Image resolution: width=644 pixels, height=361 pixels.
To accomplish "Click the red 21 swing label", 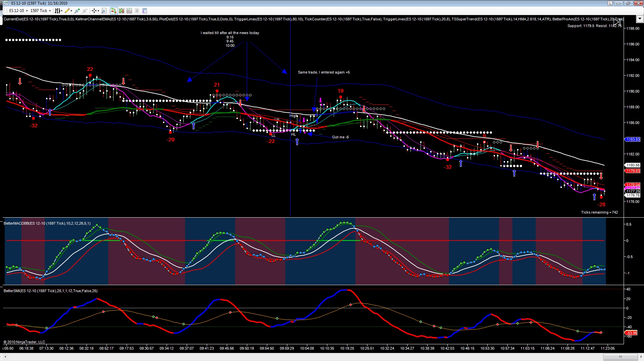I will click(217, 85).
